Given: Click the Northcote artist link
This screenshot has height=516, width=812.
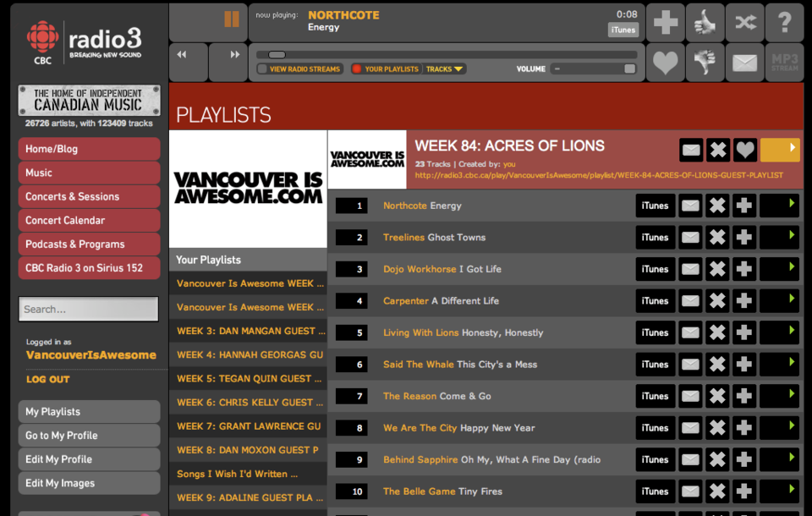Looking at the screenshot, I should click(x=405, y=206).
